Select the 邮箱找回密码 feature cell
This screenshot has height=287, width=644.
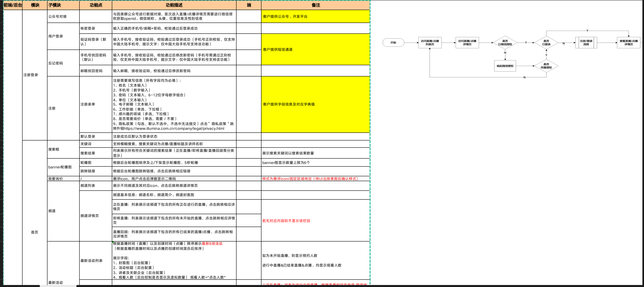click(96, 71)
